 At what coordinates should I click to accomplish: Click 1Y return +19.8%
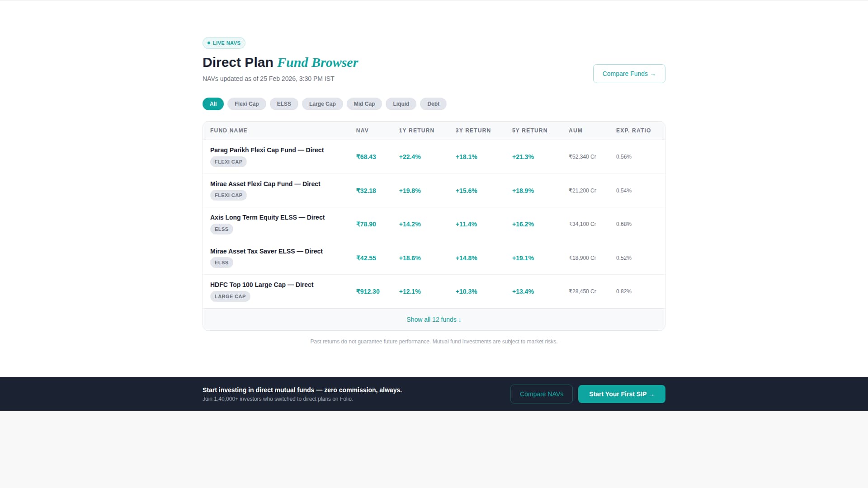click(x=410, y=191)
